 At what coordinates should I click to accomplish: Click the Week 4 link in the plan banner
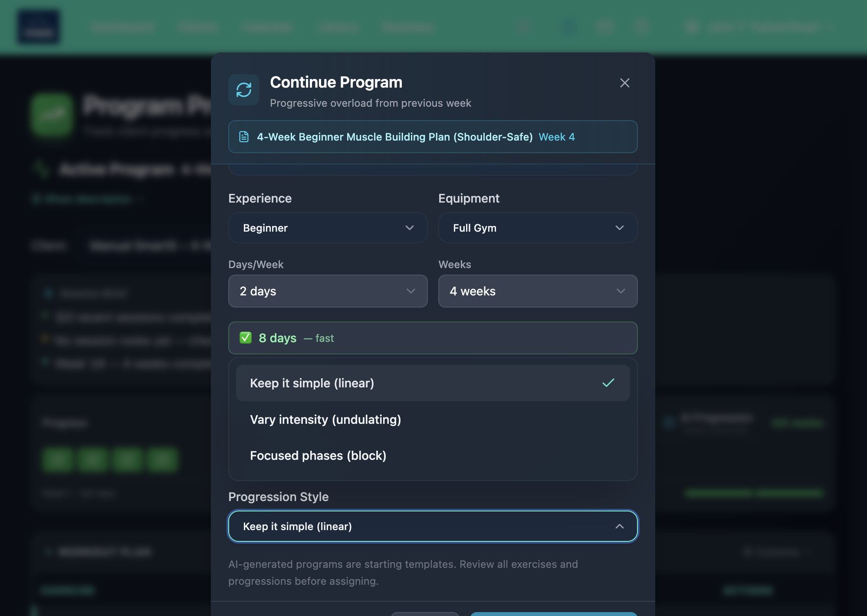pos(557,137)
